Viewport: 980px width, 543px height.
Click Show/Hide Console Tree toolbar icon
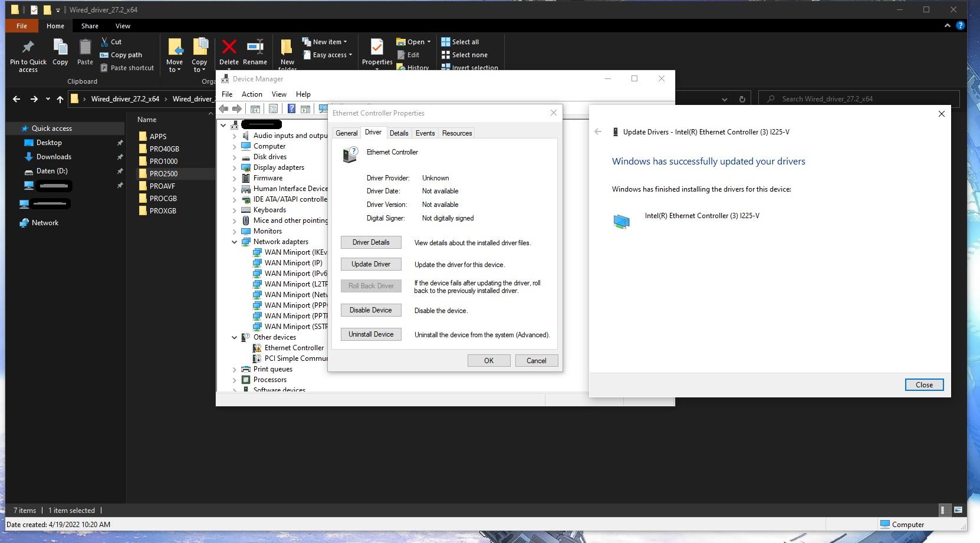pyautogui.click(x=255, y=108)
